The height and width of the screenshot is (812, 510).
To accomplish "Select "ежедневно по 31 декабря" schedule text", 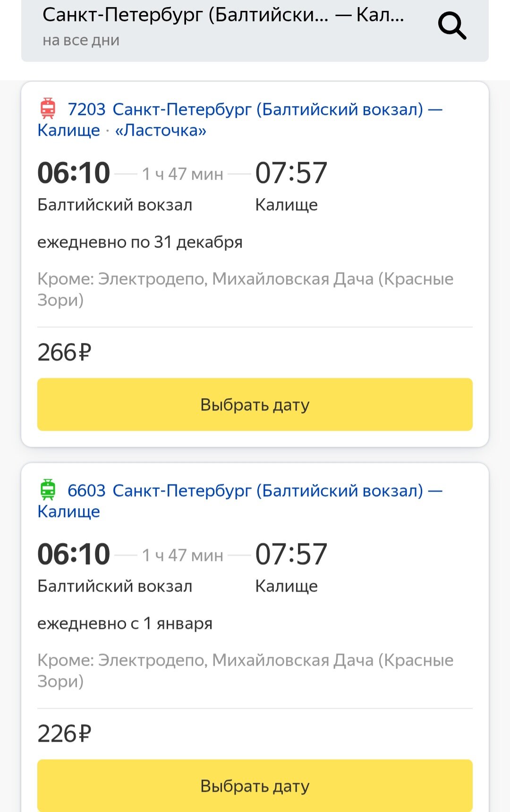I will (140, 243).
